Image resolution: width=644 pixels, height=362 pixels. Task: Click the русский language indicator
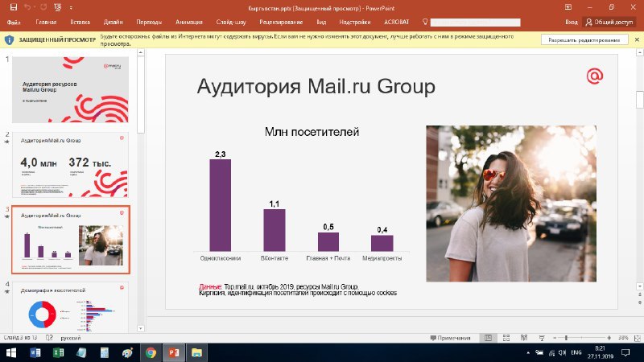tap(71, 338)
